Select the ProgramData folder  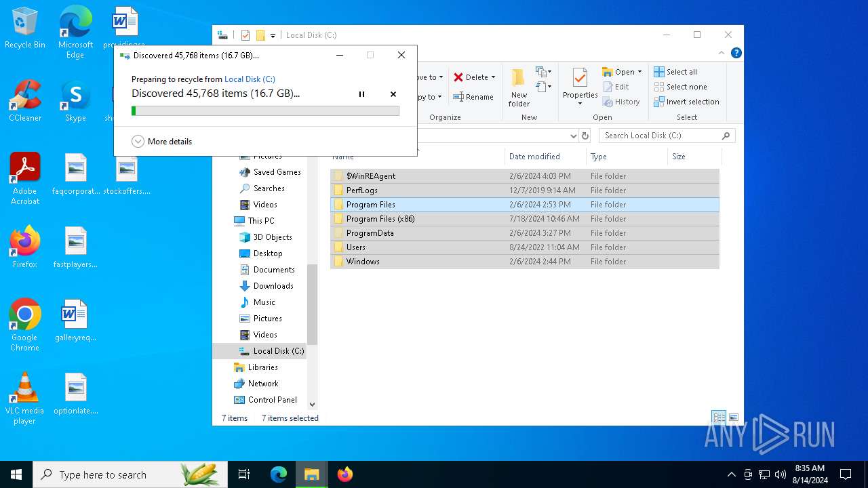525,233
